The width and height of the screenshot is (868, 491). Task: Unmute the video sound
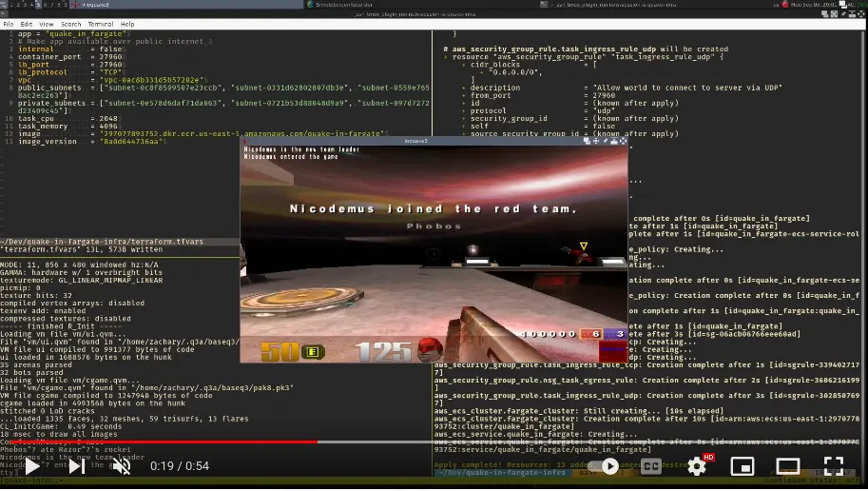coord(122,466)
